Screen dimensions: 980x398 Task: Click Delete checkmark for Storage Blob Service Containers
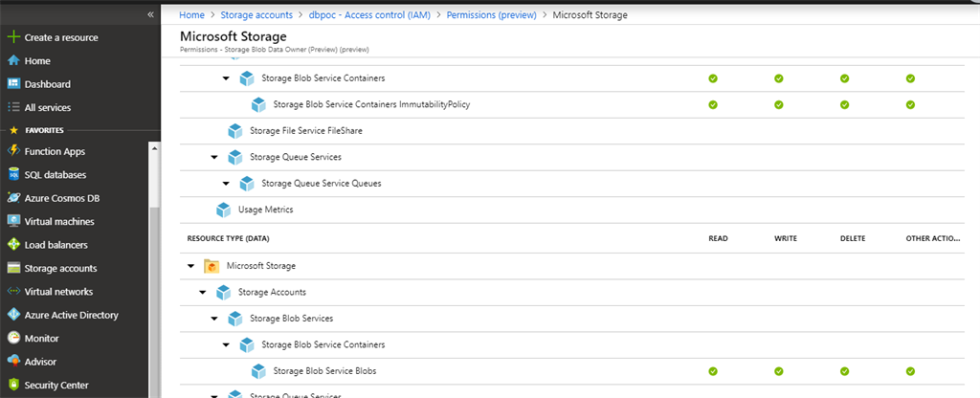click(x=844, y=78)
